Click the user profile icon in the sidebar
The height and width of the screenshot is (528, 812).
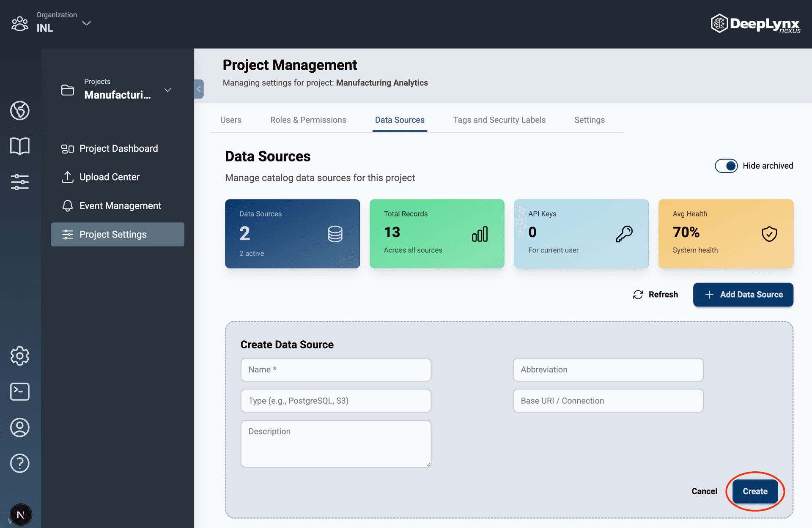pos(19,427)
